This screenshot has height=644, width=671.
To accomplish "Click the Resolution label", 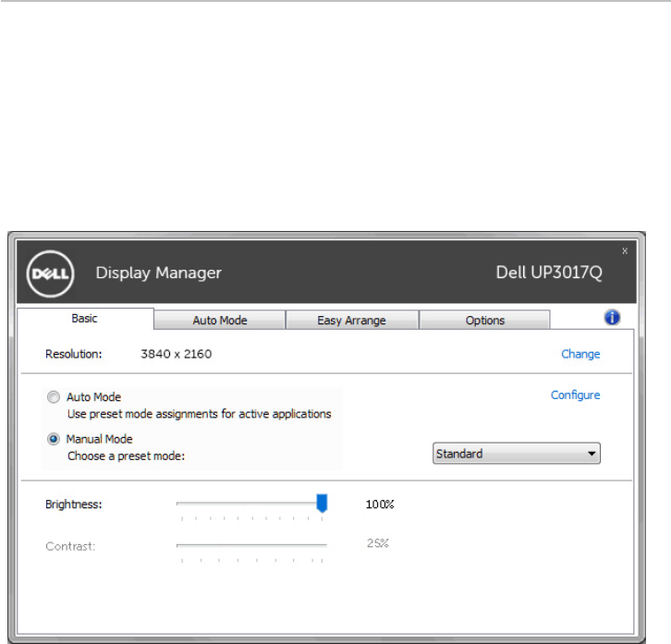I will click(74, 354).
